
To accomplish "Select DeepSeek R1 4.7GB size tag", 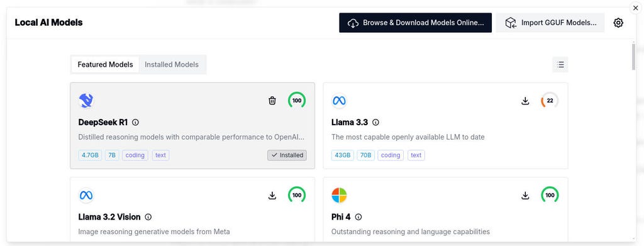I will pos(90,155).
